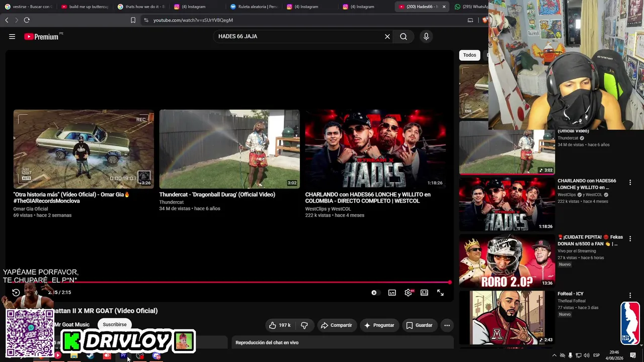Go back one page in browser
This screenshot has width=644, height=362.
(x=7, y=20)
